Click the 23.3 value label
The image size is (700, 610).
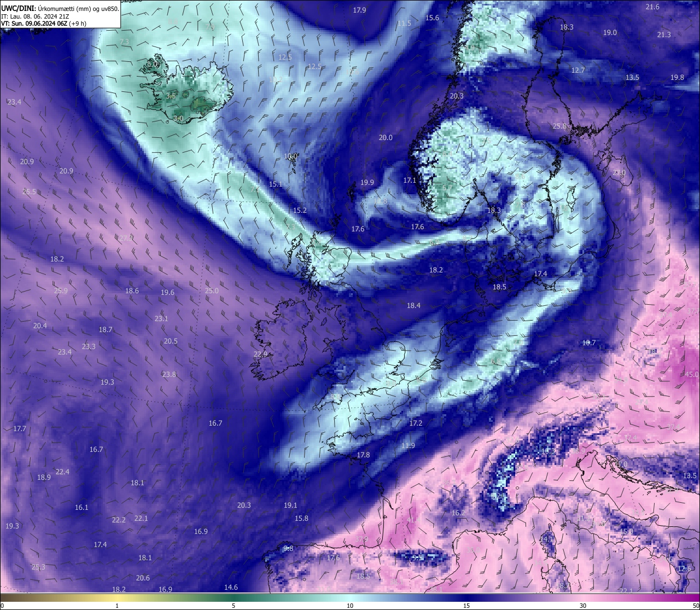point(89,347)
